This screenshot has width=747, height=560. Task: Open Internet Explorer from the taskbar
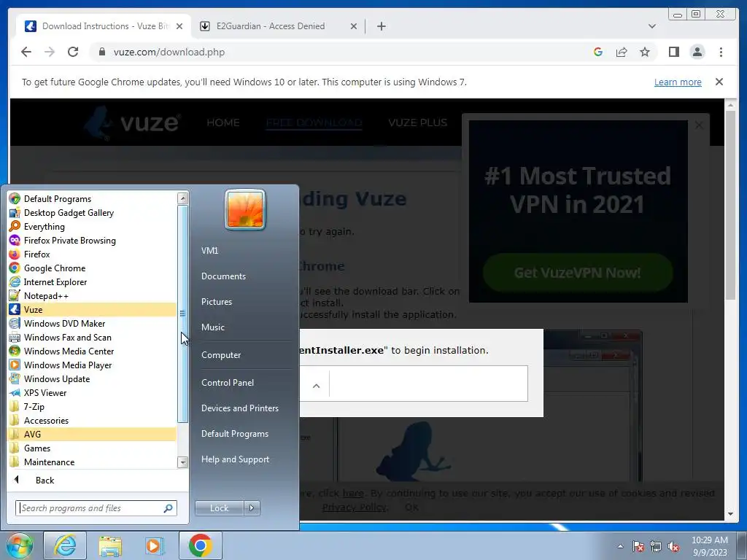pyautogui.click(x=65, y=545)
